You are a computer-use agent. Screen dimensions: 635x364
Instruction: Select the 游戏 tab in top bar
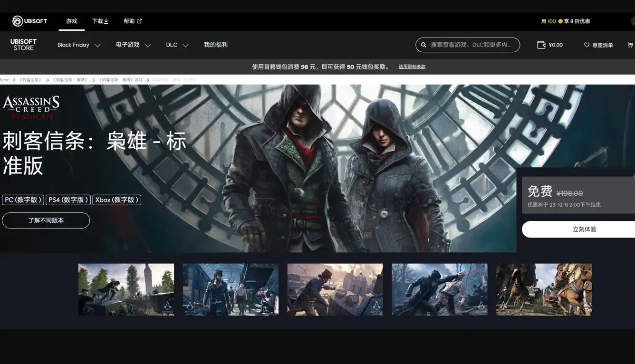click(72, 21)
